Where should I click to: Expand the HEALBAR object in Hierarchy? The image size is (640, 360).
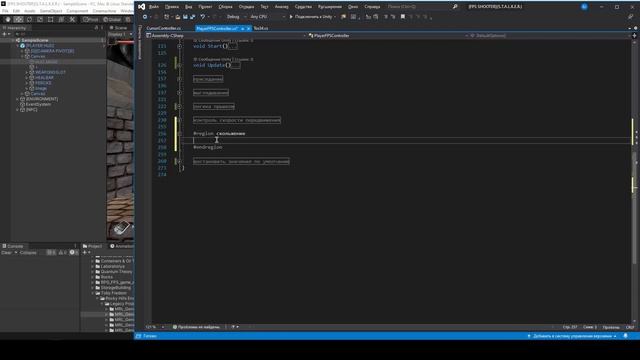[x=27, y=78]
